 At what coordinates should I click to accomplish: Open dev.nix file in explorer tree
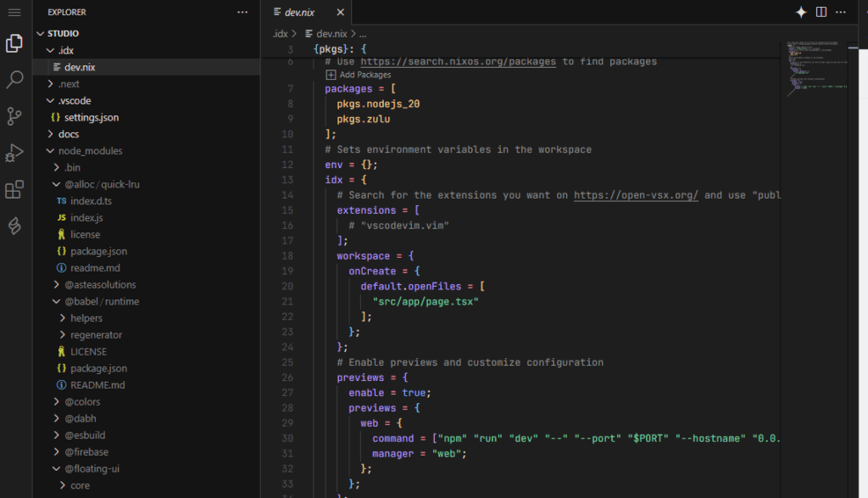click(147, 67)
